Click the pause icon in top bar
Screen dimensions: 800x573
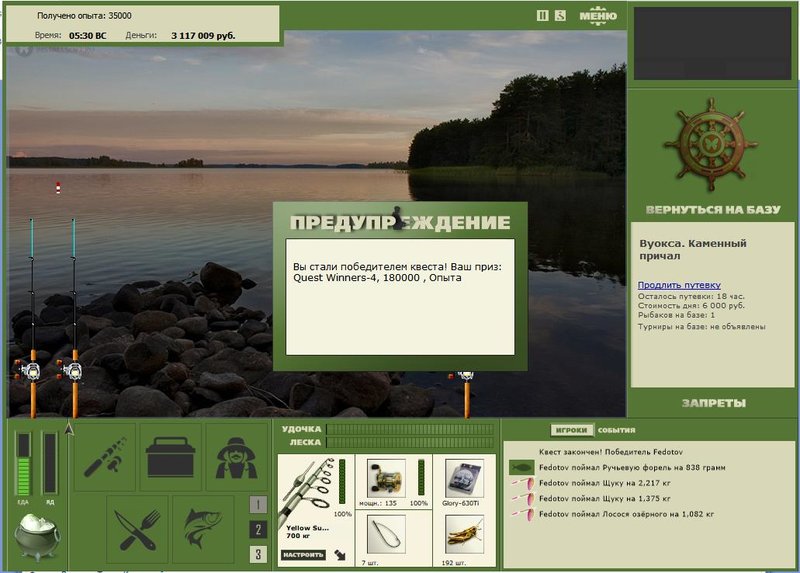point(542,15)
